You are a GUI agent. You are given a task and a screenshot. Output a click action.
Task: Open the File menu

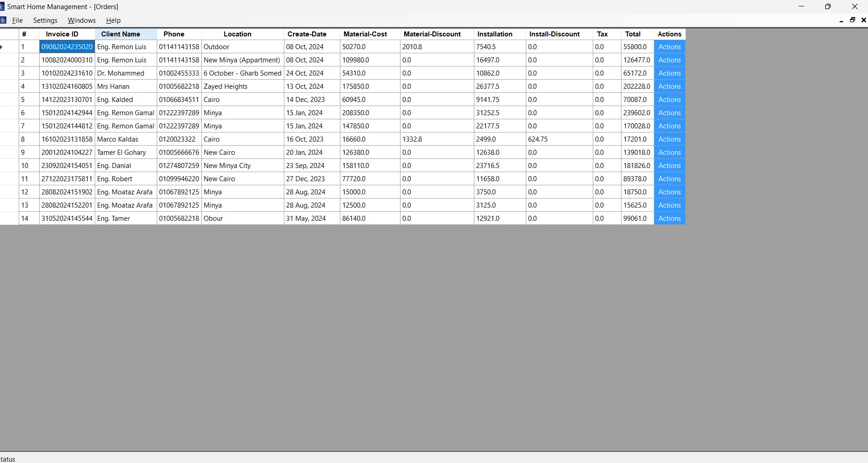tap(17, 20)
